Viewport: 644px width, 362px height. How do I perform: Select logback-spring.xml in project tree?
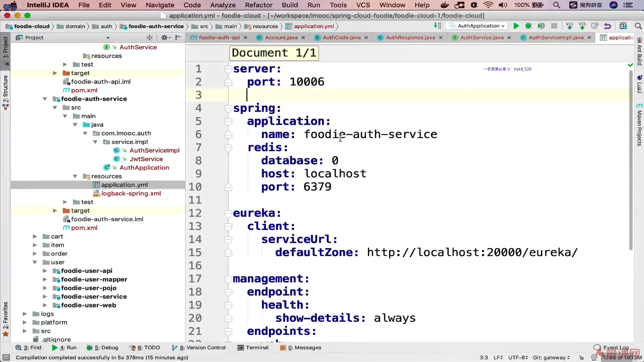click(131, 193)
